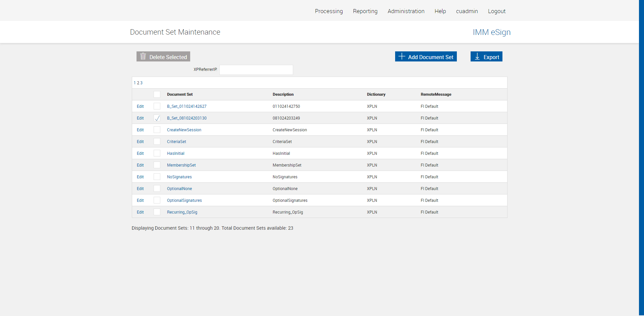Click the Logout link
This screenshot has width=644, height=316.
pyautogui.click(x=496, y=11)
